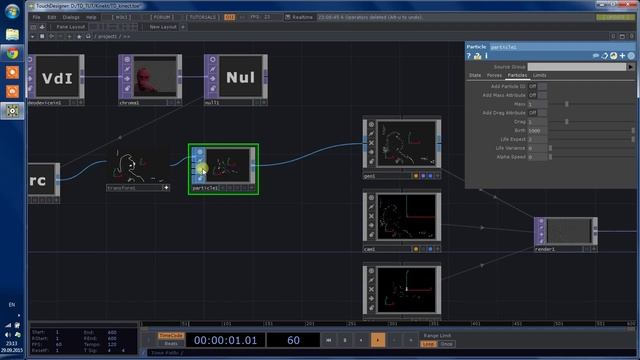The height and width of the screenshot is (360, 640).
Task: Click the play button in timeline
Action: [x=378, y=340]
